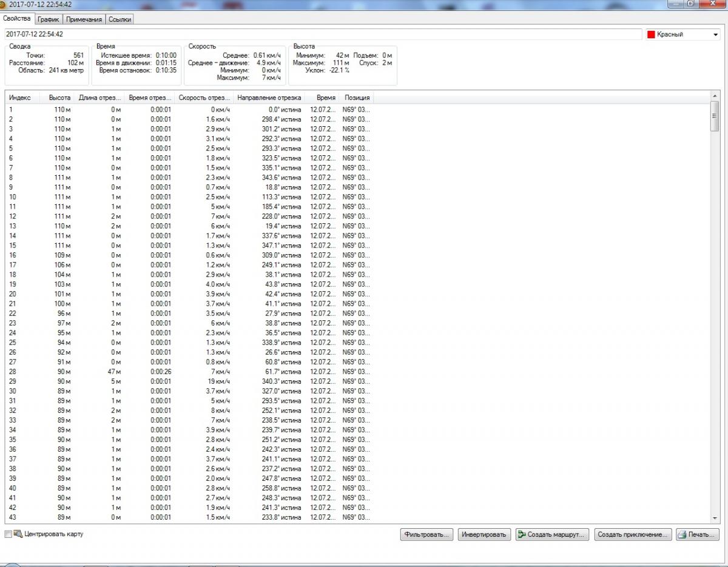The height and width of the screenshot is (567, 728).
Task: Enable the Центрировать карту checkbox
Action: coord(8,534)
